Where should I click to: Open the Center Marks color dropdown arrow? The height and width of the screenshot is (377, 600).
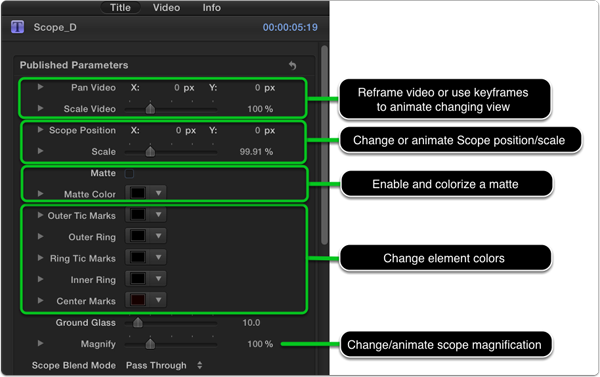point(158,300)
